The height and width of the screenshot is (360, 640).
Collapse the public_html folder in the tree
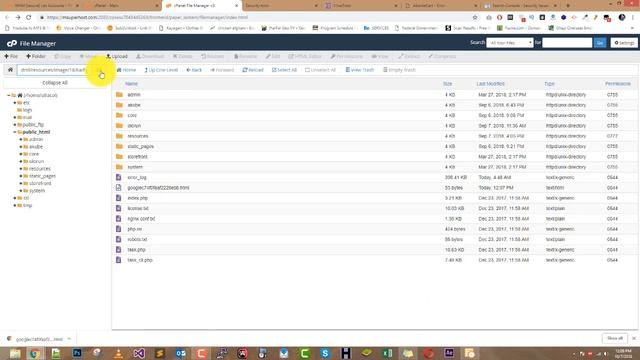coord(15,132)
